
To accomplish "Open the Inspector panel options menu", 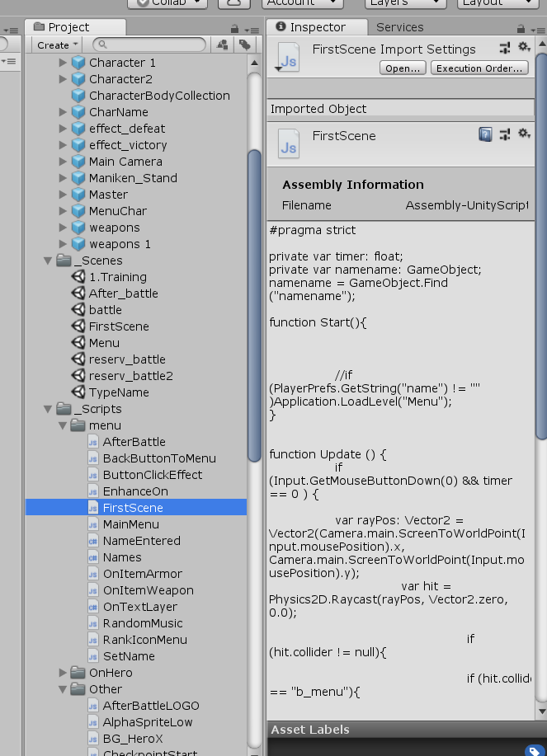I will click(x=538, y=31).
